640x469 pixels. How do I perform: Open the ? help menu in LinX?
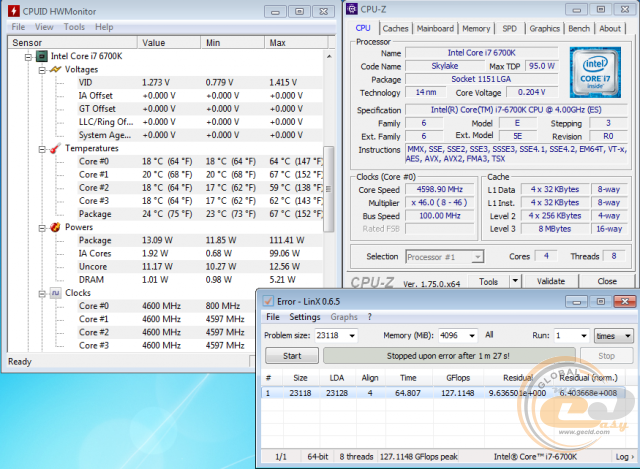pyautogui.click(x=369, y=317)
